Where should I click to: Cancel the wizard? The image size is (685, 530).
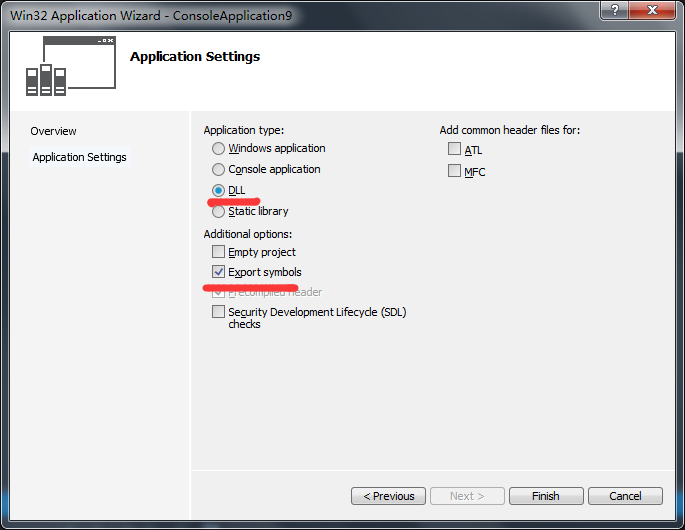tap(625, 496)
